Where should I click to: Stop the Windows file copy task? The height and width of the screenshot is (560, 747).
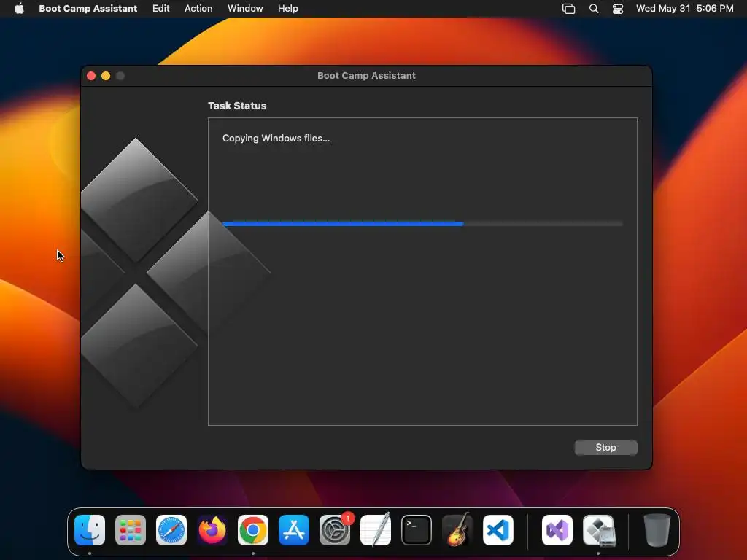(x=605, y=447)
